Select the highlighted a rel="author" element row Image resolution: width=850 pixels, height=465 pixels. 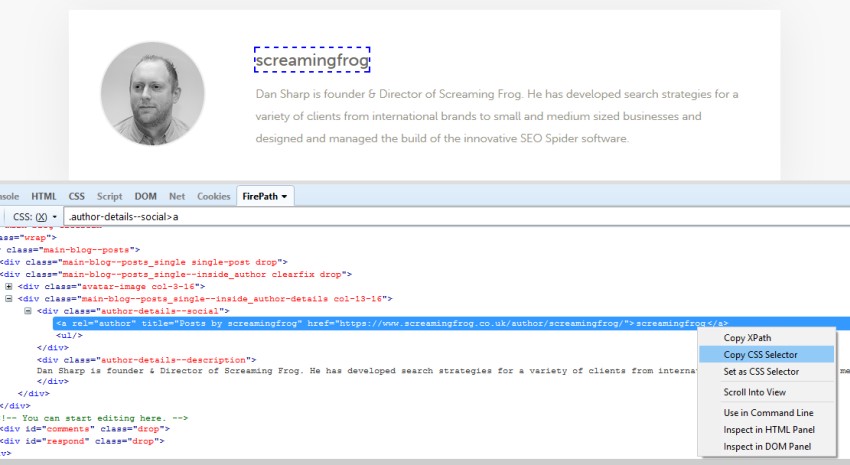tap(452, 324)
